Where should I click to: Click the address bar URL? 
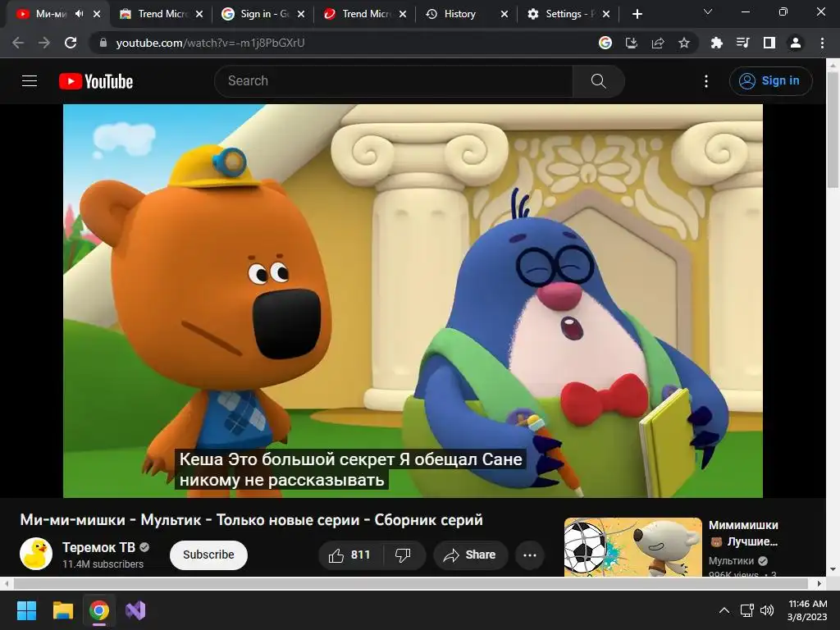tap(210, 43)
